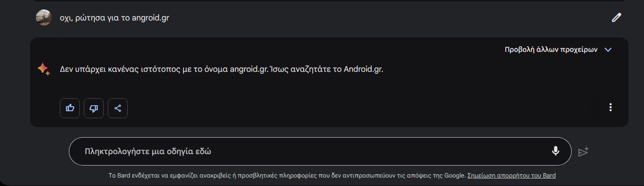
Task: Mark the response with thumbs down
Action: point(94,108)
